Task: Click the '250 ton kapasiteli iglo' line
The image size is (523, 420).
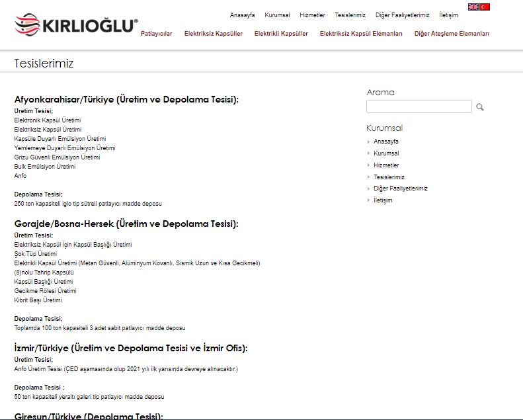Action: [88, 204]
